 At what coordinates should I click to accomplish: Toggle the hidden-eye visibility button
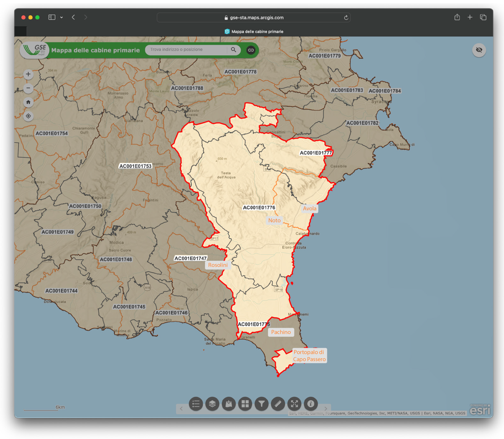pyautogui.click(x=479, y=50)
